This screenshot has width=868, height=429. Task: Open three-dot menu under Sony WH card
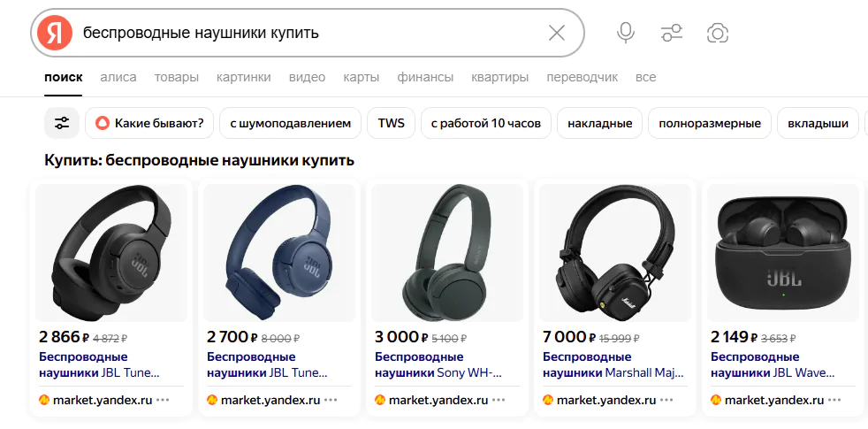click(x=499, y=400)
